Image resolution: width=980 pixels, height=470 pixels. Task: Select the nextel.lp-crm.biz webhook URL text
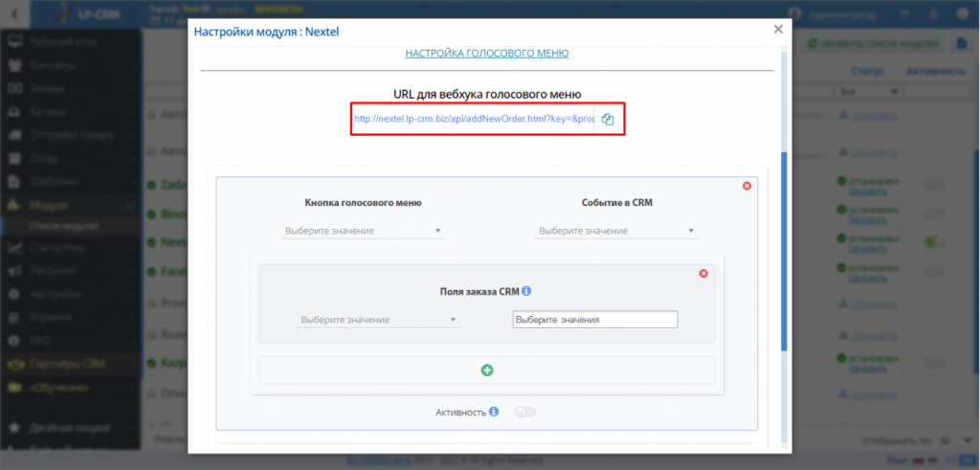473,119
